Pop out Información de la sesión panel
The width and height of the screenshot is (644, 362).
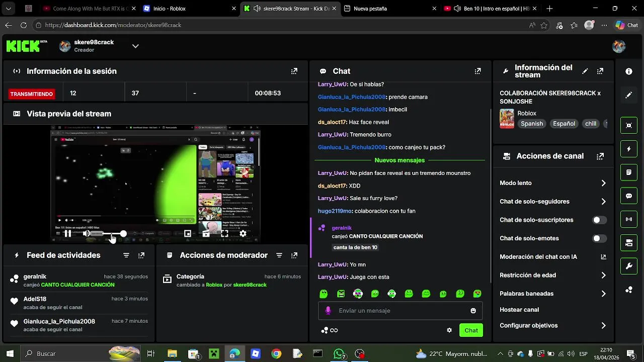[294, 71]
